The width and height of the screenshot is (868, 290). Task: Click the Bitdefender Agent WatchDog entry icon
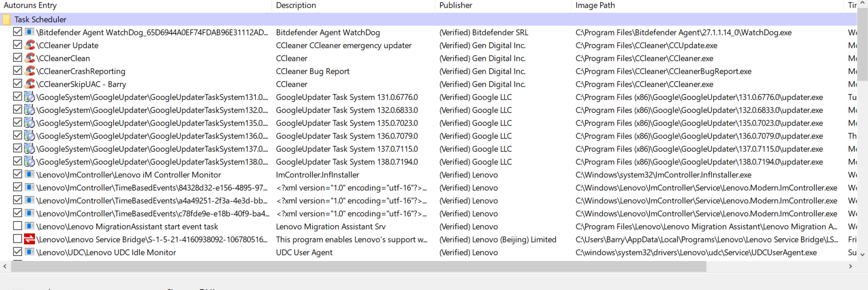point(30,32)
